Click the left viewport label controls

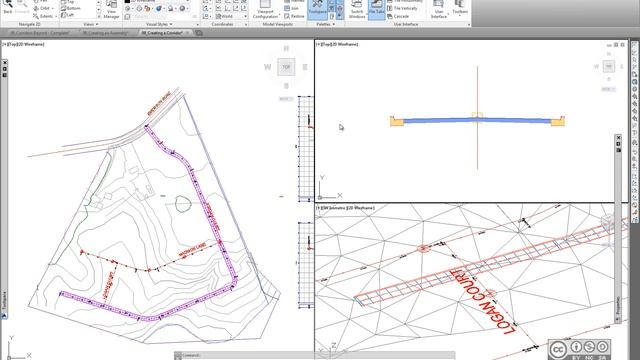23,44
